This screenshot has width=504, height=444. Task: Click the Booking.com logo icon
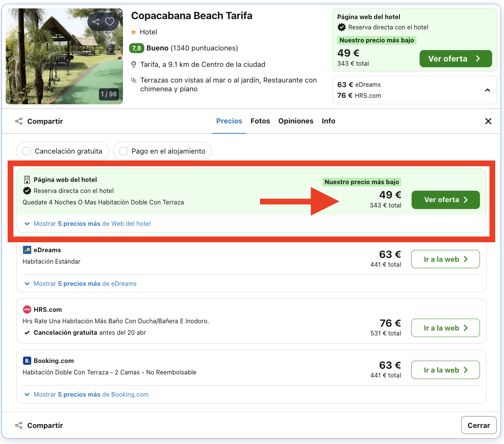click(x=27, y=361)
